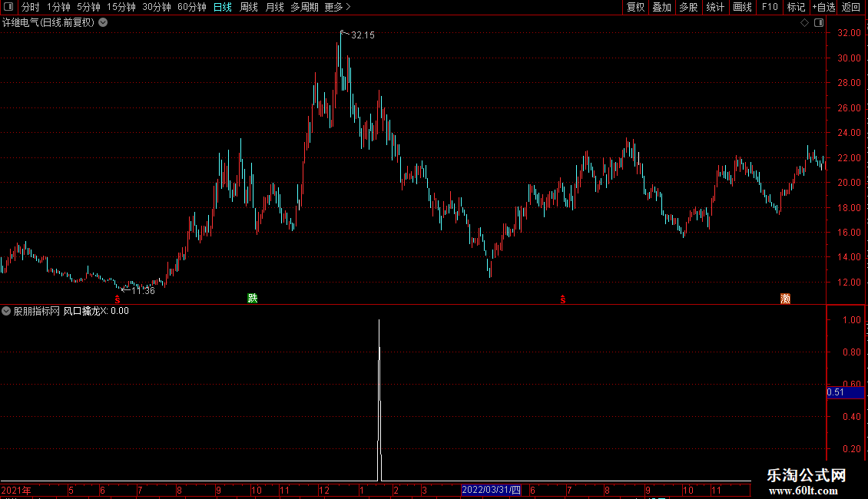Click the 1.00 indicator axis label
This screenshot has width=868, height=499.
coord(851,320)
